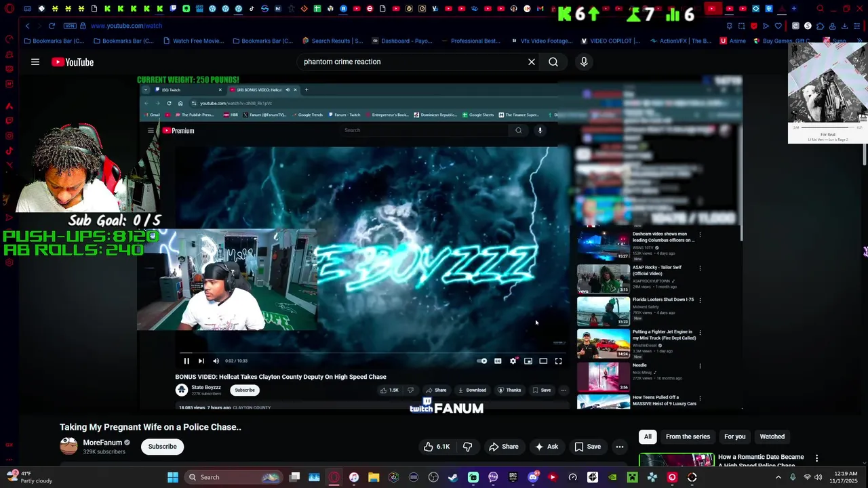Image resolution: width=868 pixels, height=488 pixels.
Task: Open the For Real mini player thumbnail
Action: click(x=827, y=84)
